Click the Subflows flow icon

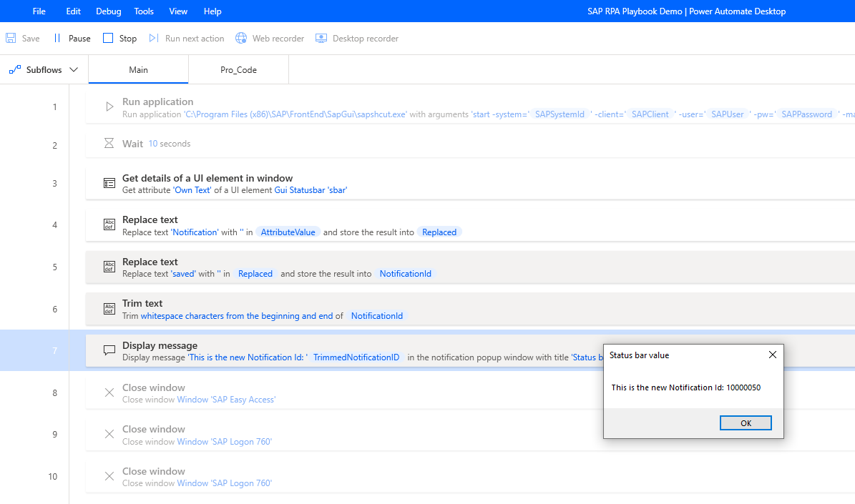tap(15, 70)
